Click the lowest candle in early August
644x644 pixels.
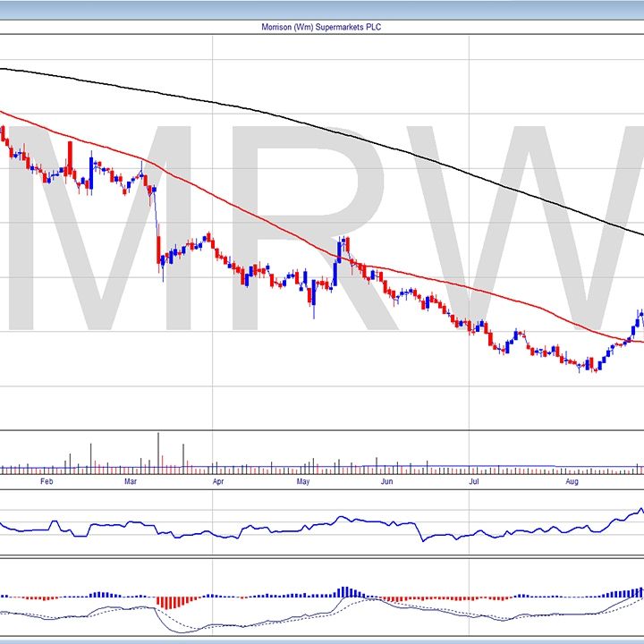[593, 365]
